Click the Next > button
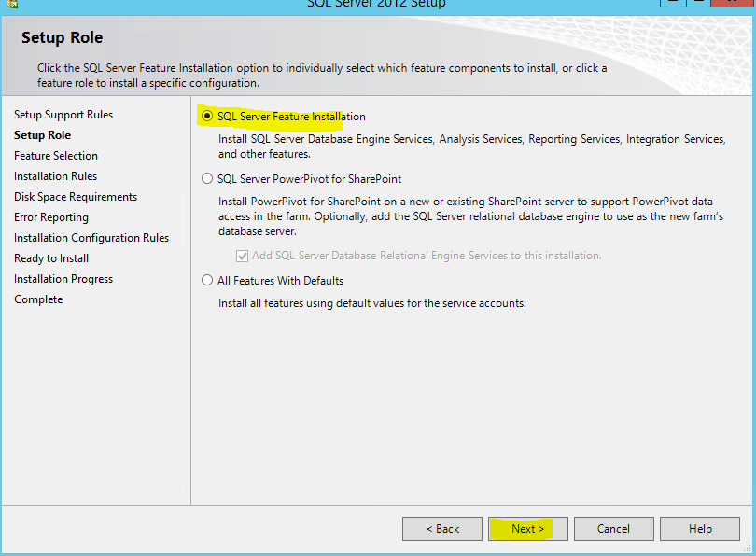The image size is (756, 556). [528, 529]
